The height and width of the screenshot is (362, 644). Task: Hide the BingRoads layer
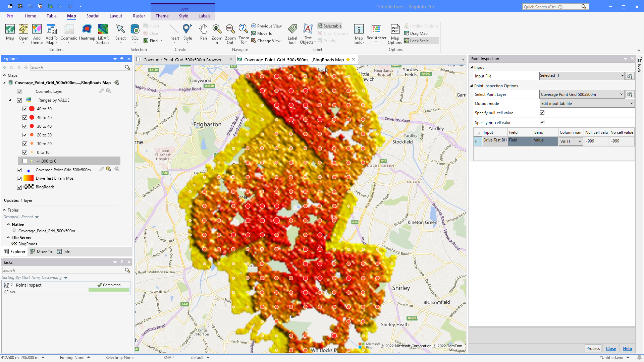click(x=19, y=187)
